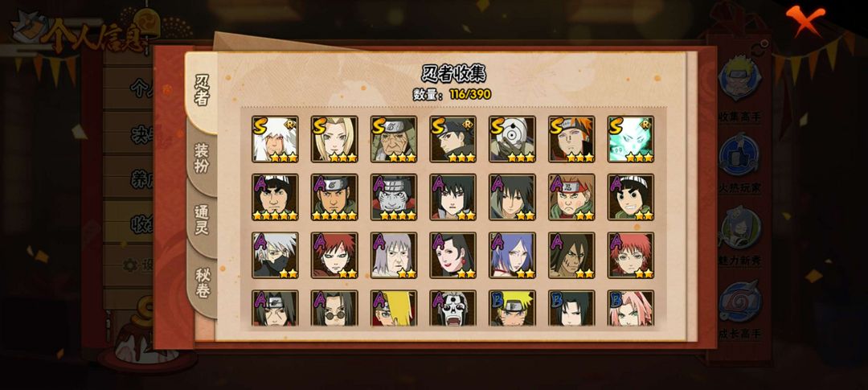The image size is (868, 390).
Task: Choose Kakashi A-rank portrait with mask
Action: 275,255
